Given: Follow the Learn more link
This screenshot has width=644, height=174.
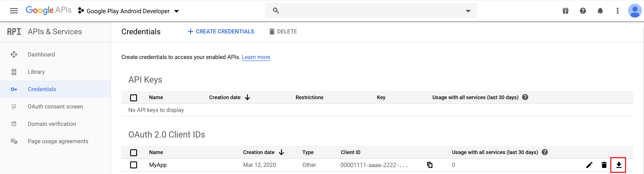Looking at the screenshot, I should click(x=256, y=57).
